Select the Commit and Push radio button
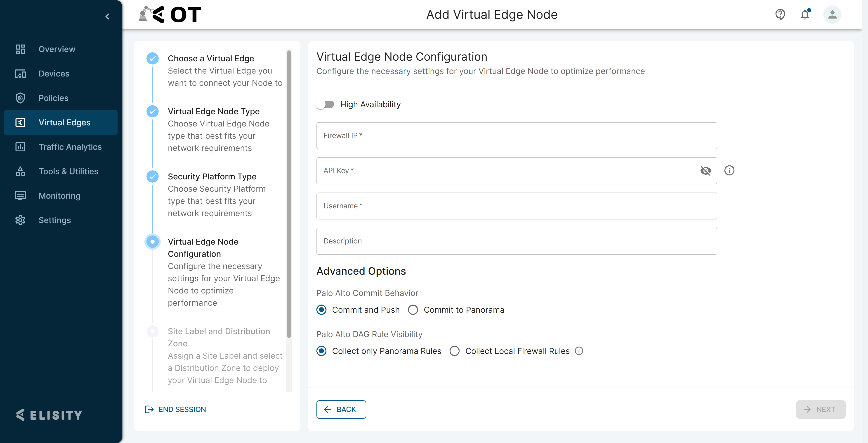 click(x=321, y=310)
